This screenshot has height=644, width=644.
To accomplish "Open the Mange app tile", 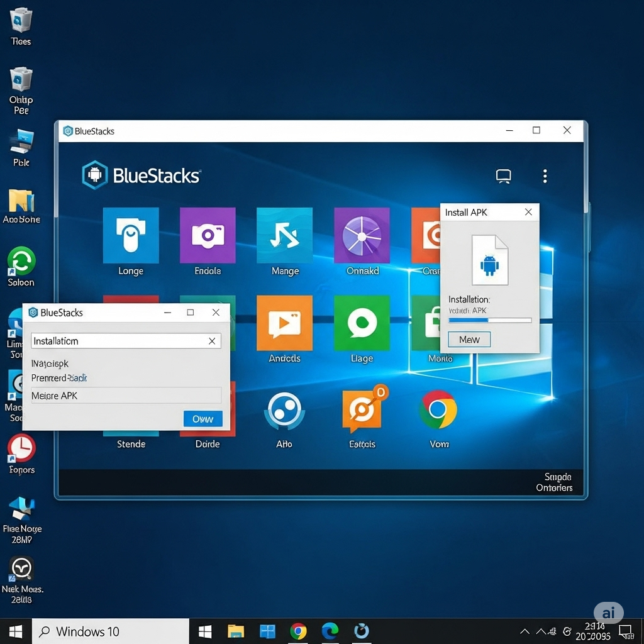I will [x=284, y=235].
